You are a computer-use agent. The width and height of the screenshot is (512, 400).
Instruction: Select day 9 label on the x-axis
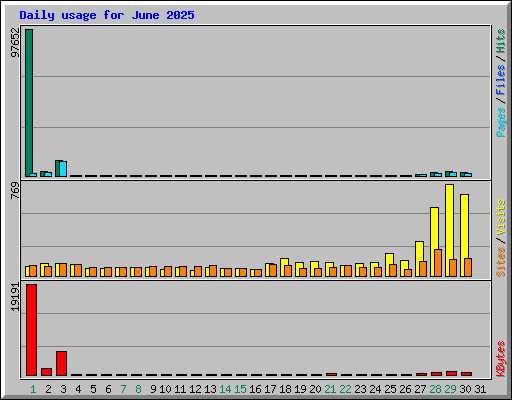pos(153,389)
